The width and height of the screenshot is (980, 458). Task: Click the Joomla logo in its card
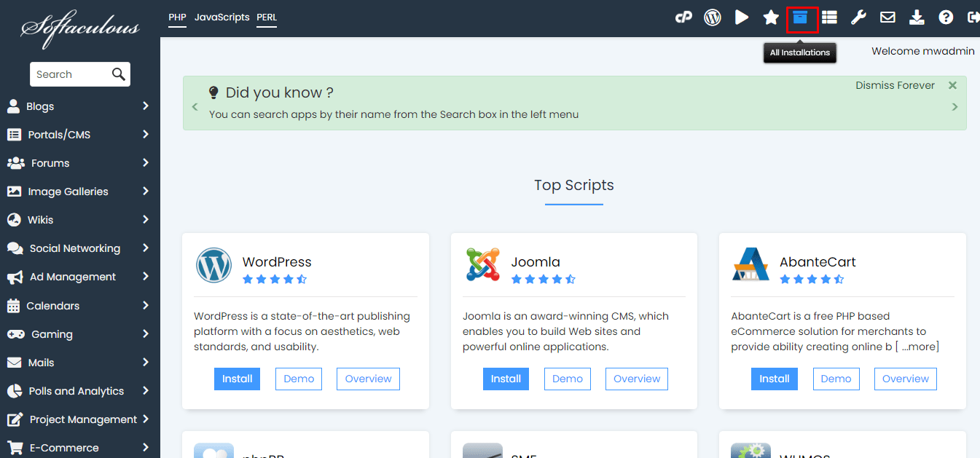(x=483, y=265)
